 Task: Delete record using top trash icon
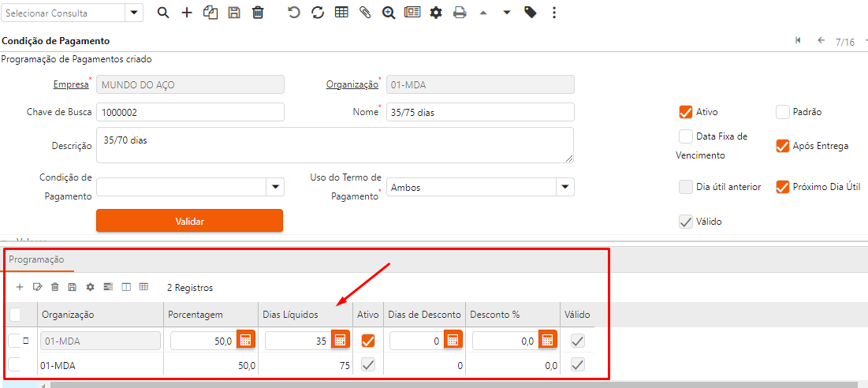coord(258,13)
